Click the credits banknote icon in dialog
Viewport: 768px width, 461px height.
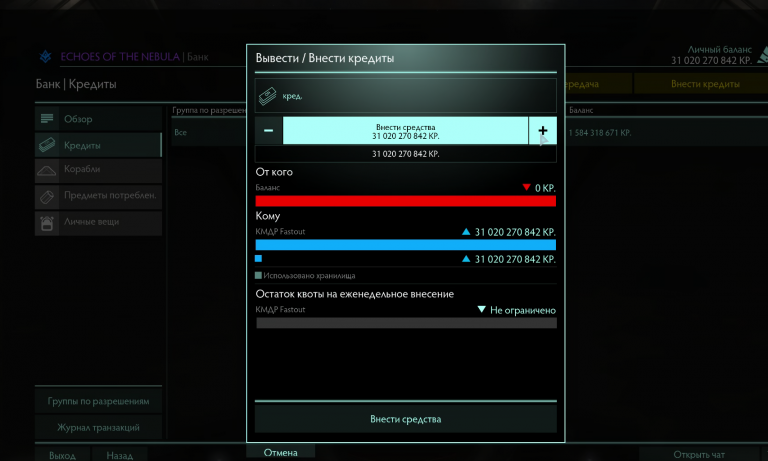coord(267,96)
